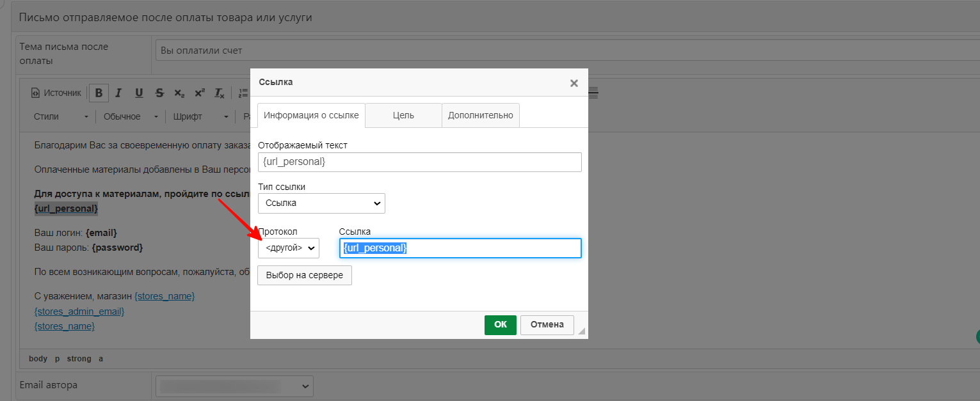Toggle bold formatting in editor toolbar
This screenshot has height=401, width=980.
coord(99,93)
